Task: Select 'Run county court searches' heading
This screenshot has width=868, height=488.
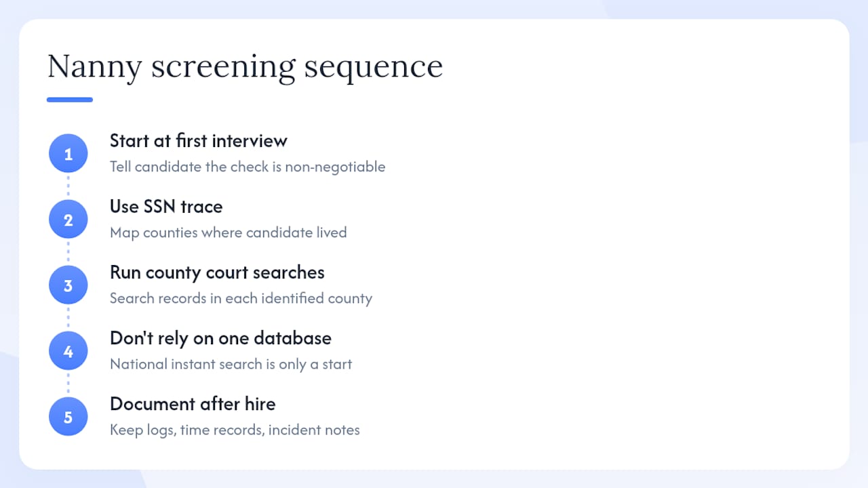Action: pos(217,272)
